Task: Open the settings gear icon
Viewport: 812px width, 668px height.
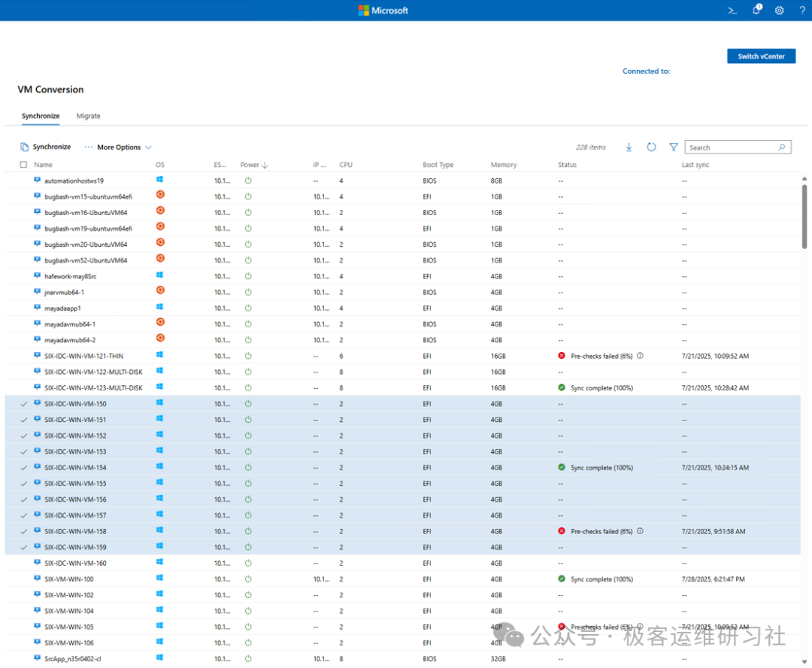Action: pos(779,11)
